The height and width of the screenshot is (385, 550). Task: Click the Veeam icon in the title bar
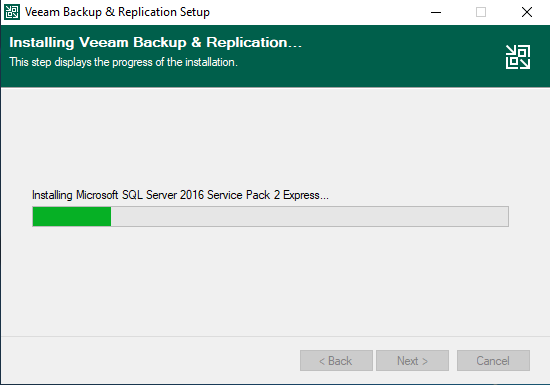(x=12, y=12)
